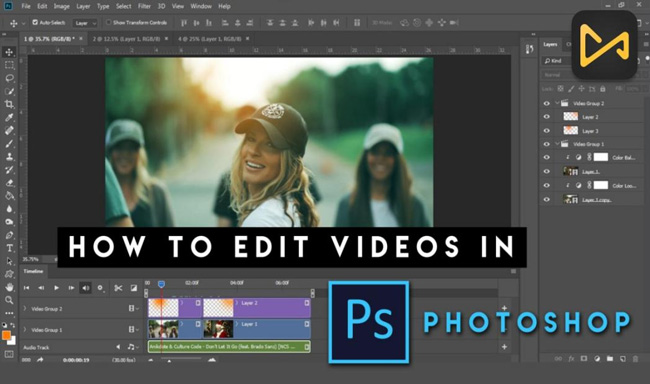The image size is (650, 384).
Task: Enable the Auto-Select checkbox
Action: coord(35,22)
